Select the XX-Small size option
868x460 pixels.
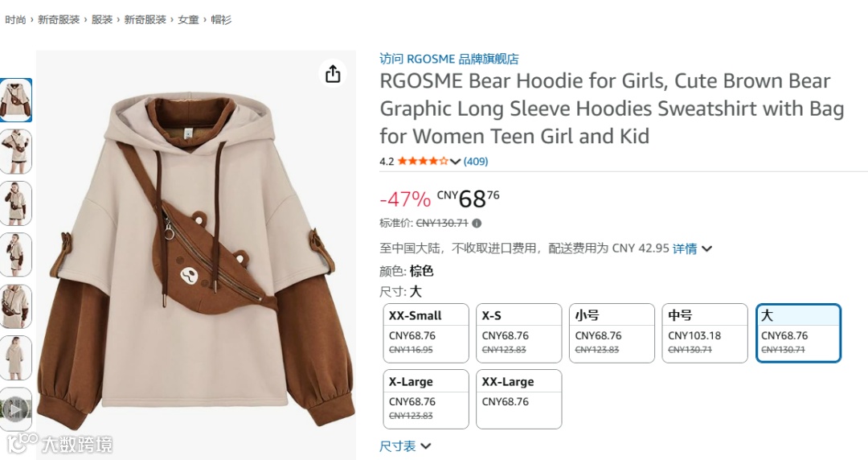tap(426, 333)
